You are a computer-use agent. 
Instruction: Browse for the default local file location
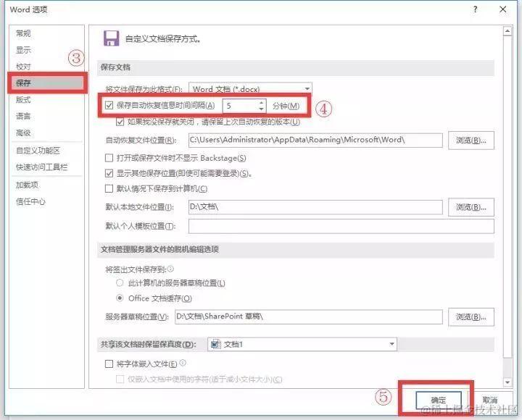[471, 207]
